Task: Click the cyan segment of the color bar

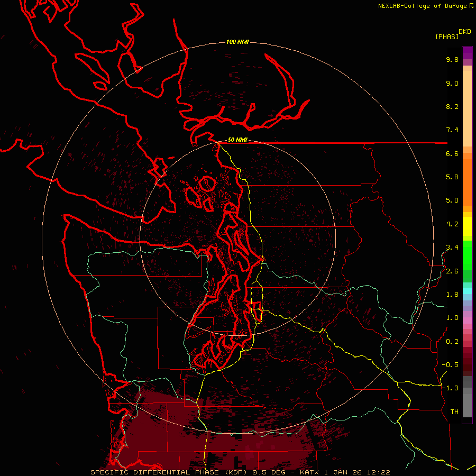Action: [467, 291]
